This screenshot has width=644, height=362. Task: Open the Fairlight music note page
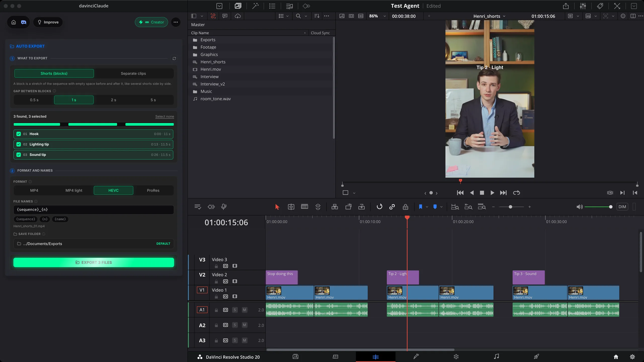[x=496, y=356]
